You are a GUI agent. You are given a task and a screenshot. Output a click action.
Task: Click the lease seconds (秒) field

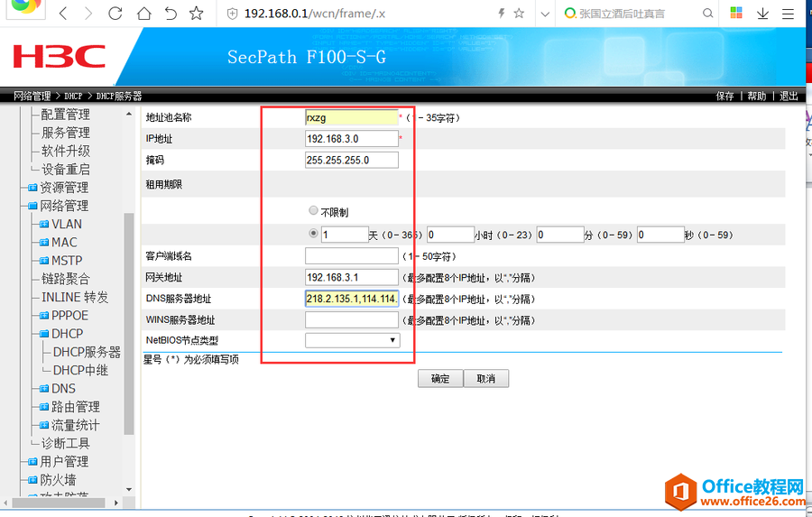pyautogui.click(x=660, y=235)
